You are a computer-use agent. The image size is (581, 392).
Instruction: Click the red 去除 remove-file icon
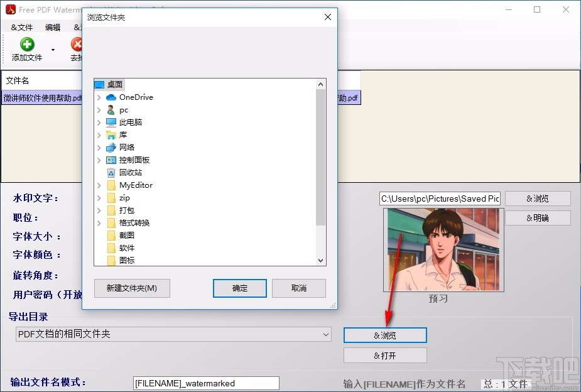77,45
